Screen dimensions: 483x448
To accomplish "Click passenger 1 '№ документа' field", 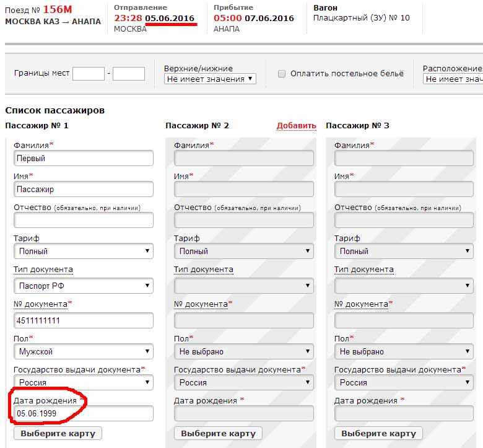I will pyautogui.click(x=84, y=320).
